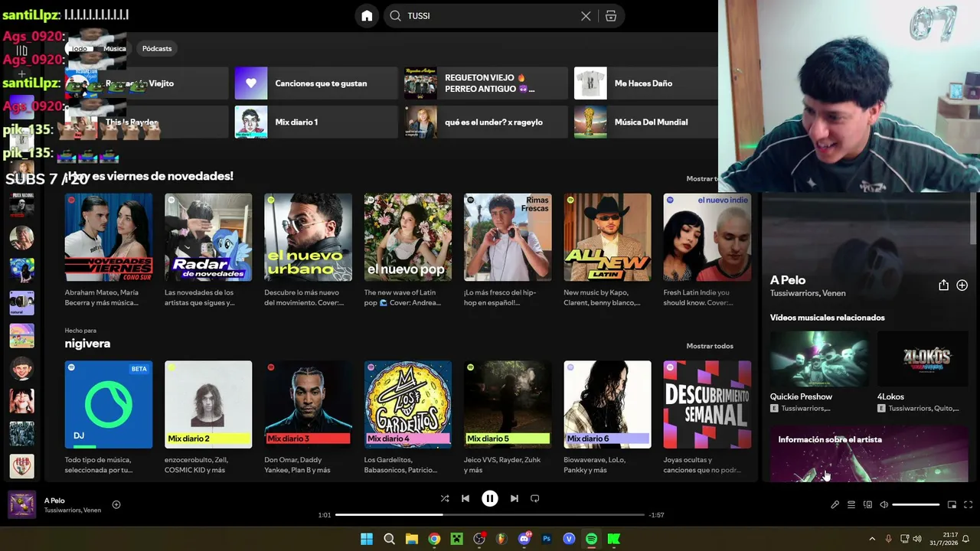Share the A Pelo track

click(x=943, y=285)
